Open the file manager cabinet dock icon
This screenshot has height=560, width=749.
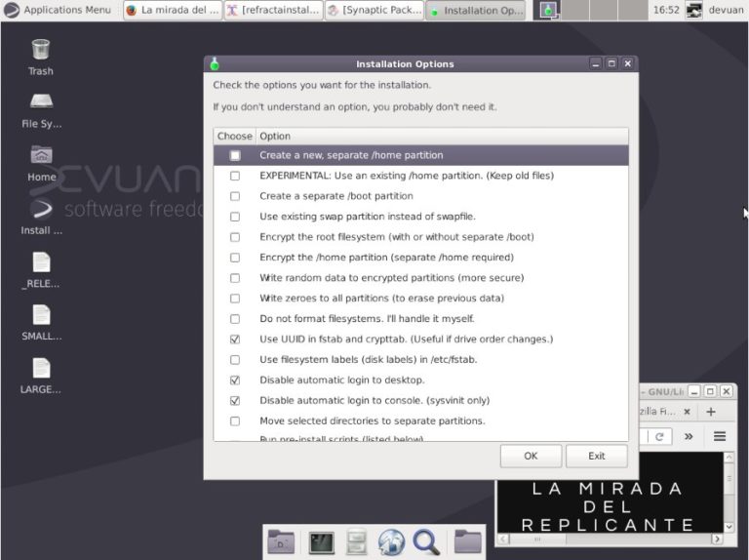357,542
